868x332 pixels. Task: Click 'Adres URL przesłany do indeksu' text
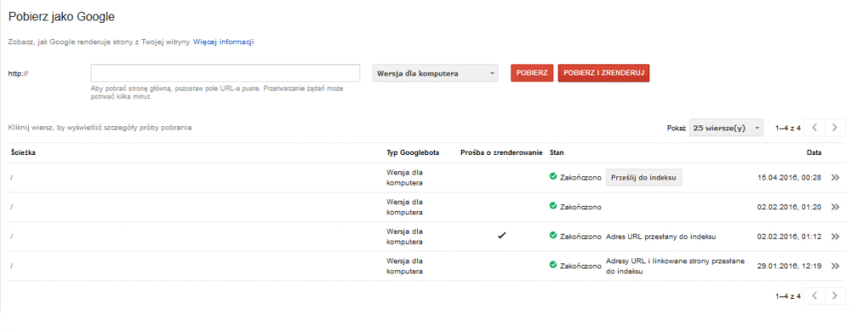click(x=661, y=236)
